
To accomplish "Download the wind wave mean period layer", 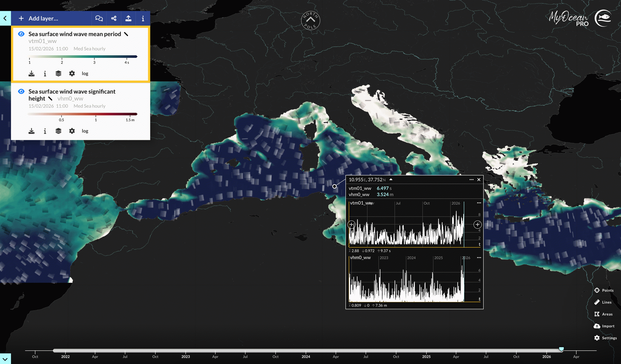I will (x=31, y=74).
